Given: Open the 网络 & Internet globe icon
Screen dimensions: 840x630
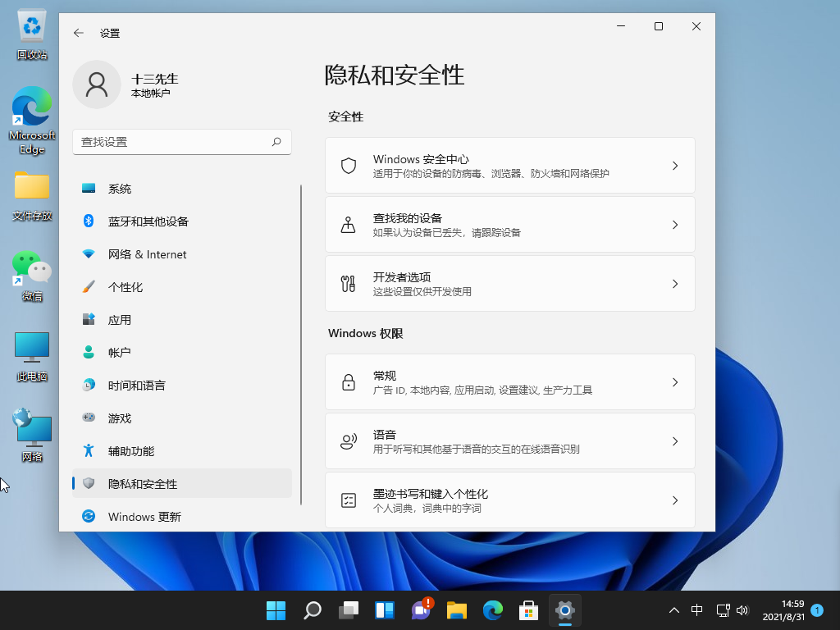Looking at the screenshot, I should (89, 254).
